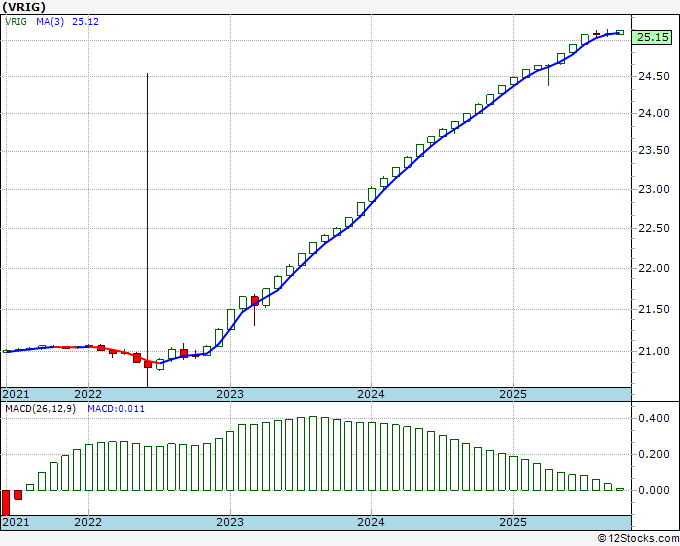The height and width of the screenshot is (546, 680).
Task: Select 2024 on the price chart time axis
Action: click(371, 394)
